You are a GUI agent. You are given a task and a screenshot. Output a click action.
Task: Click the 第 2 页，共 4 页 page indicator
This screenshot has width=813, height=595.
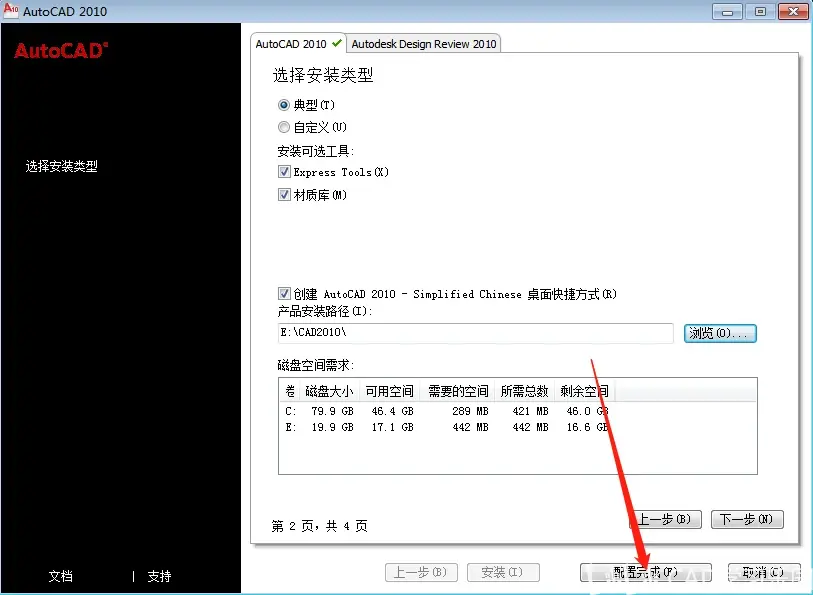point(319,526)
